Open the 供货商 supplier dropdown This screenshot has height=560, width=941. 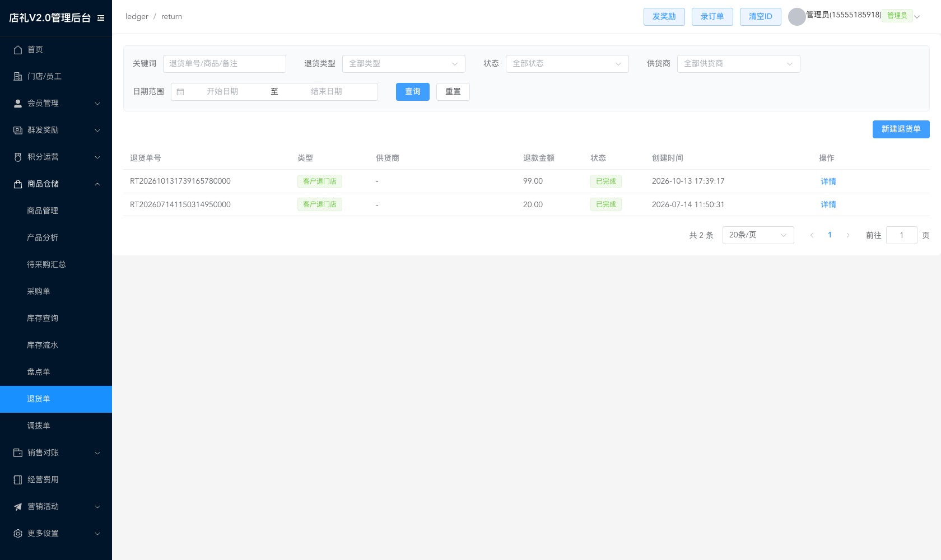pyautogui.click(x=739, y=64)
